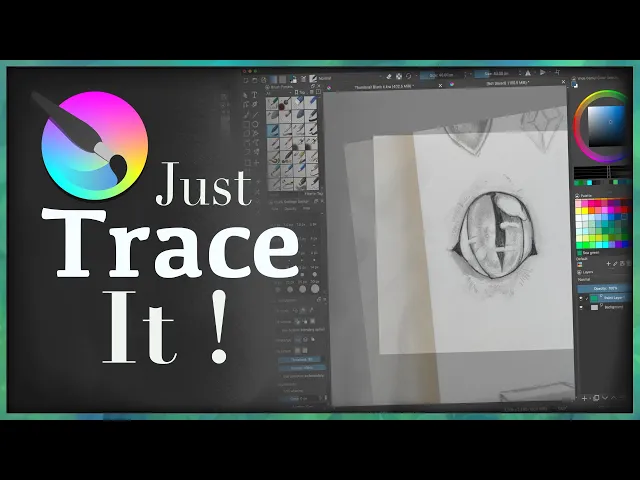Click the reload brush preset icon

point(409,76)
